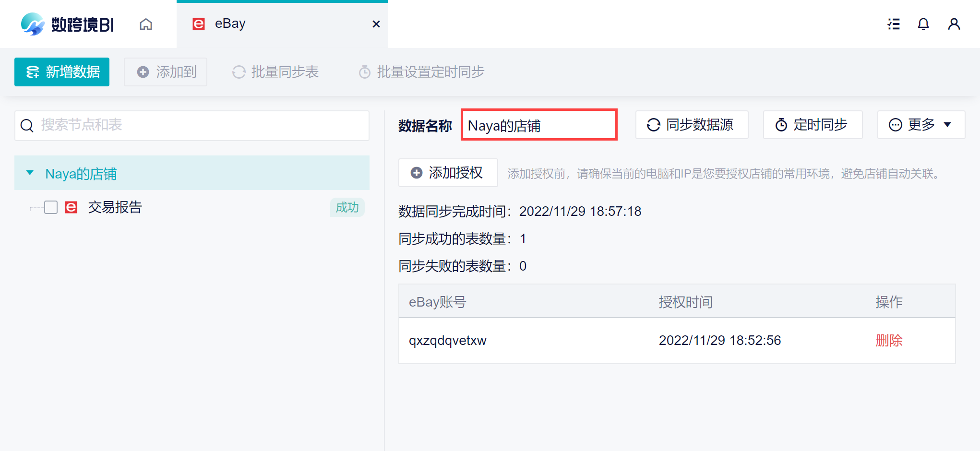Edit the 数据名称 input field

click(x=539, y=125)
